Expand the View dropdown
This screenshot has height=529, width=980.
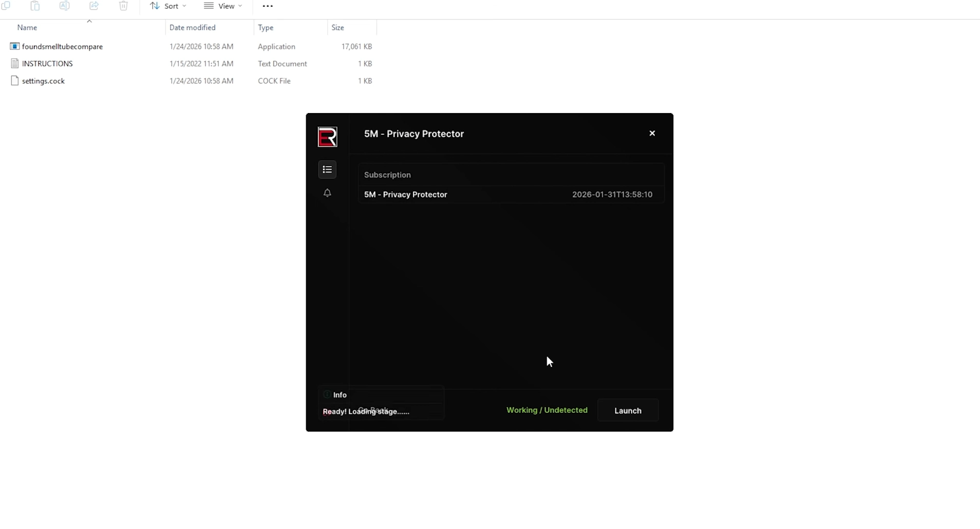pyautogui.click(x=223, y=6)
